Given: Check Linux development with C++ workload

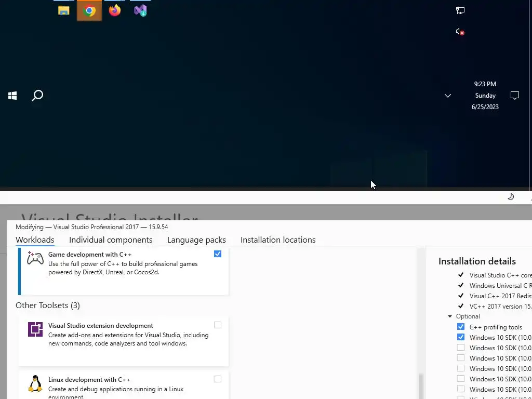Looking at the screenshot, I should coord(218,379).
